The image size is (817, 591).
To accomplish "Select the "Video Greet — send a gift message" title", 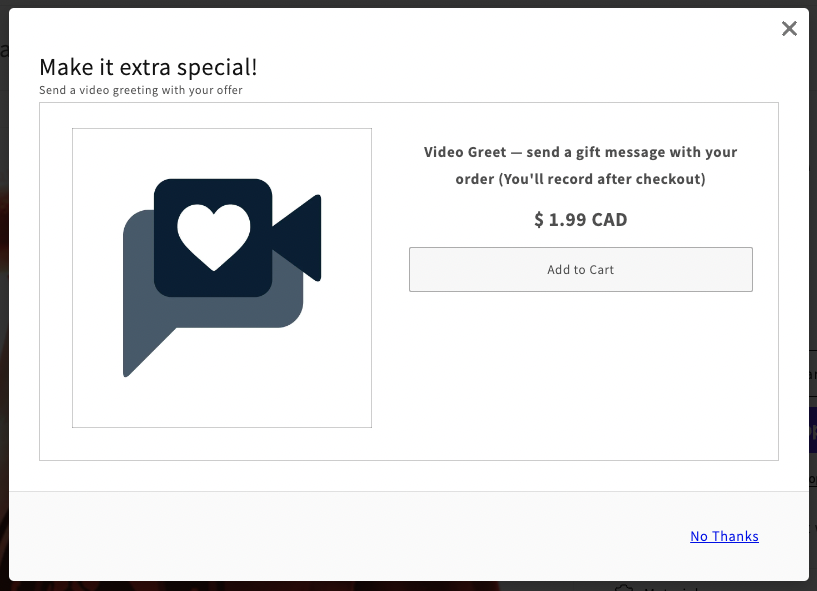I will [x=580, y=152].
